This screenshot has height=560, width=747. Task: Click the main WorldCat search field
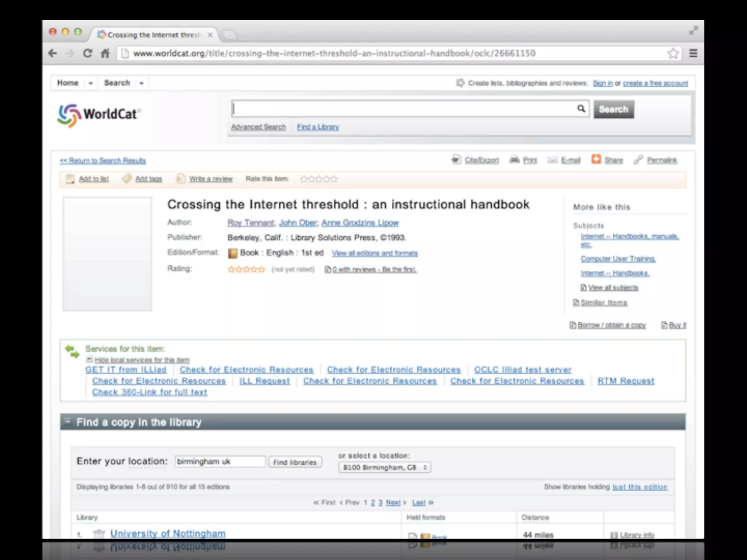pyautogui.click(x=401, y=109)
